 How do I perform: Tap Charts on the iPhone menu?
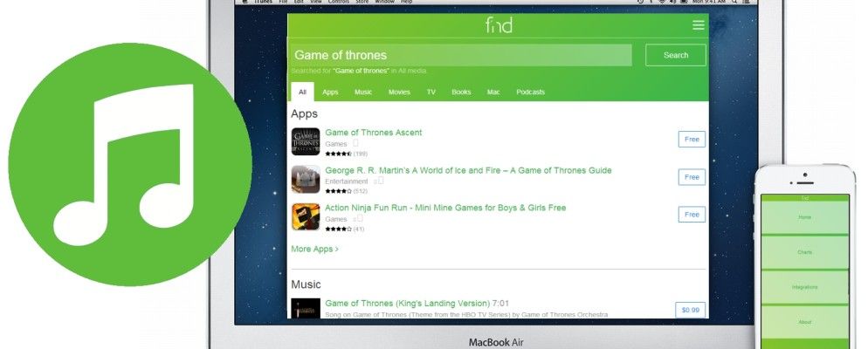(x=805, y=252)
